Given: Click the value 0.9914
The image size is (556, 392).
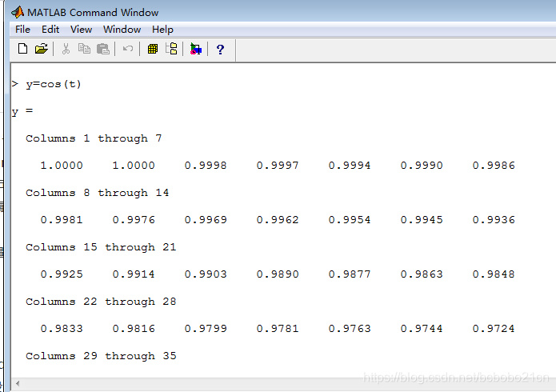Looking at the screenshot, I should [x=134, y=274].
